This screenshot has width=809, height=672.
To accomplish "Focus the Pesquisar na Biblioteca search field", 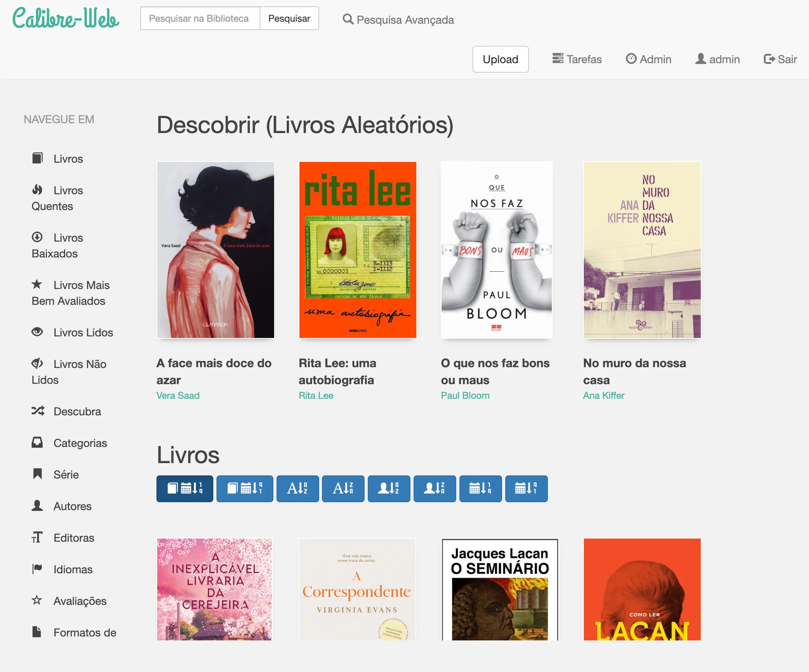I will [200, 18].
